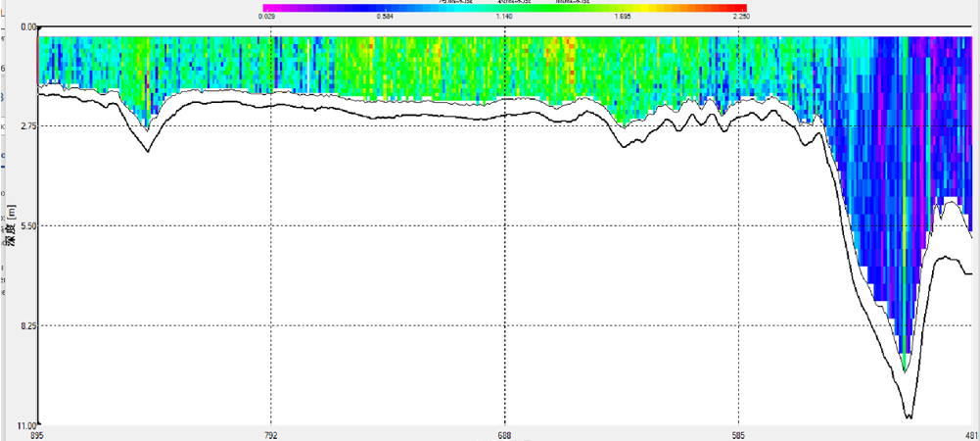Select the 2.75 depth axis tick label
Screen dimensions: 980x441
[x=26, y=126]
